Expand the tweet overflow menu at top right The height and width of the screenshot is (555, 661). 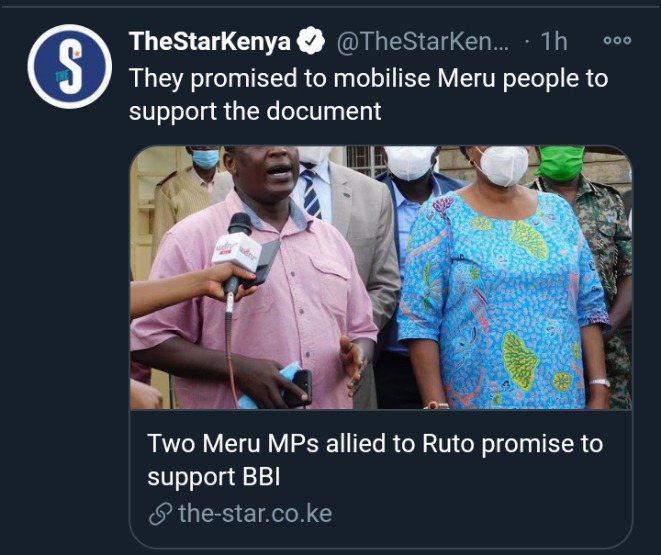(x=618, y=40)
